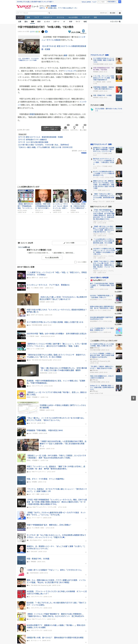Click the comment count bubble icon 252

[32, 32]
